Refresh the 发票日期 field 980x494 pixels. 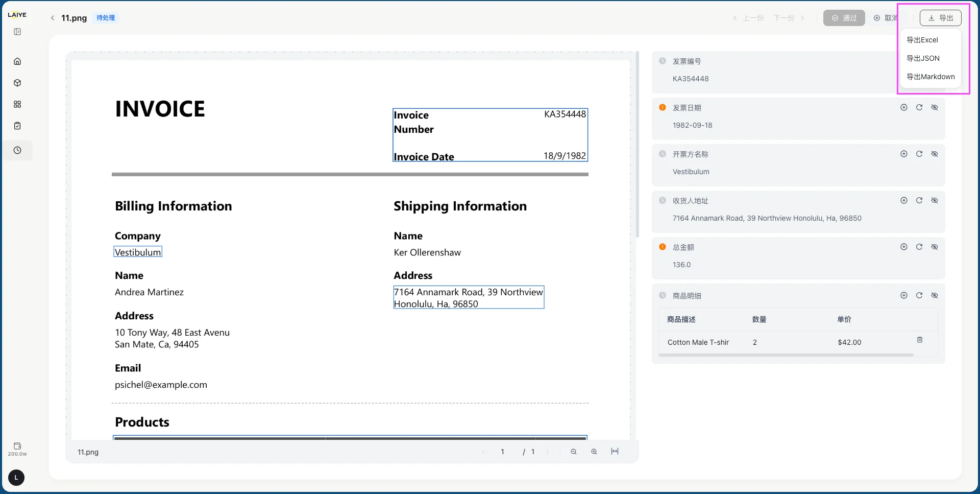pos(919,107)
